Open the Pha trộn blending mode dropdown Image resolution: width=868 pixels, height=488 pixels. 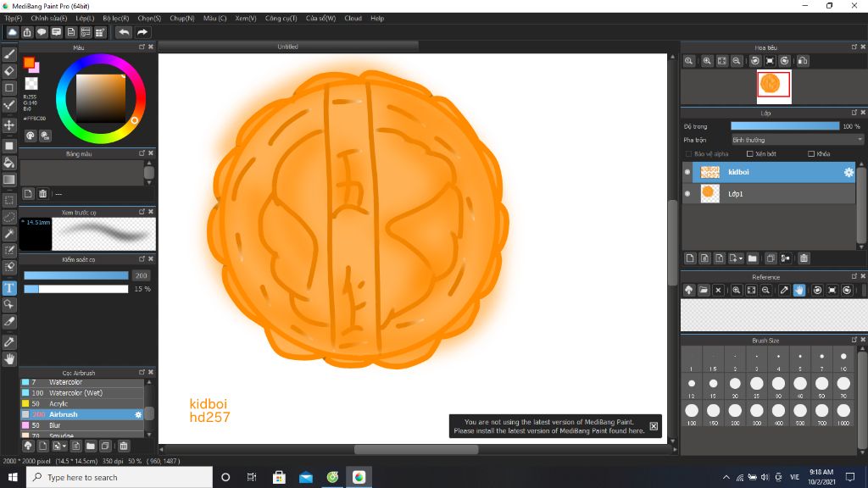click(x=797, y=140)
